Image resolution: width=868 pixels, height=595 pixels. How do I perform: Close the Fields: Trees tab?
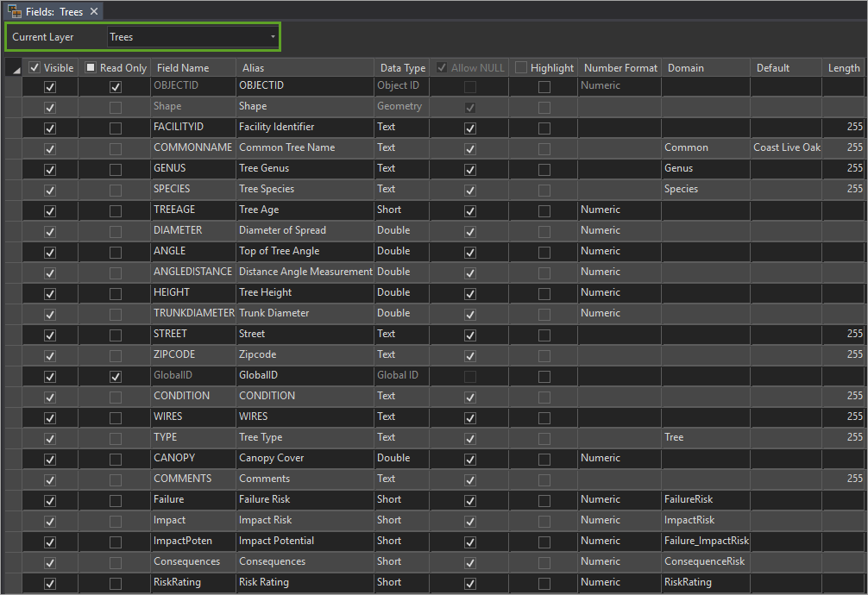tap(95, 12)
